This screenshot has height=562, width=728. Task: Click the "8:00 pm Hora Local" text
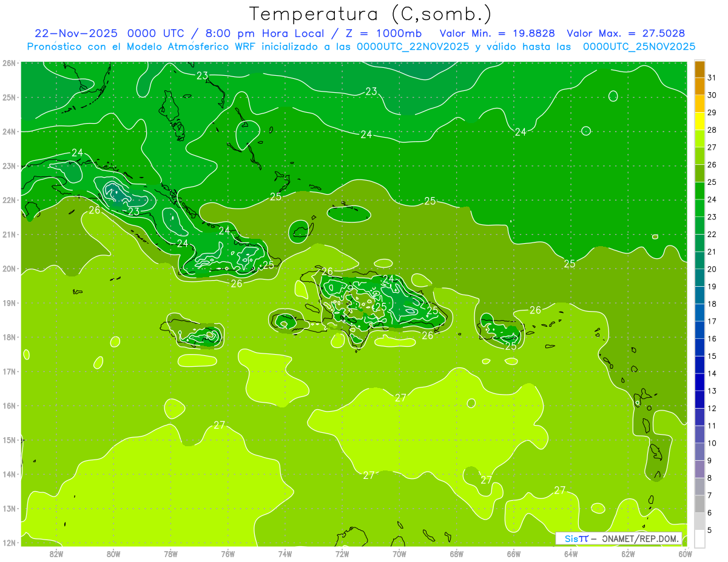coord(264,33)
